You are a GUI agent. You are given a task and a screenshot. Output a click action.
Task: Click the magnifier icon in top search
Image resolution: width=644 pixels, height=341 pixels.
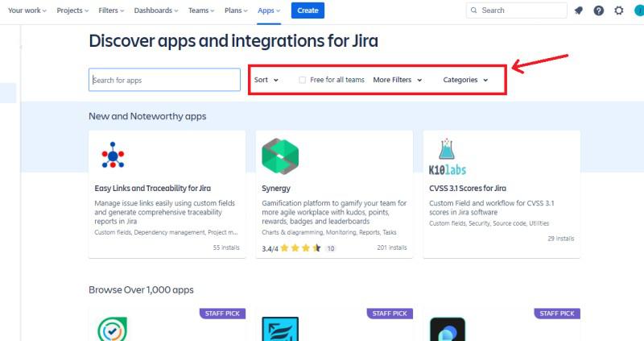pyautogui.click(x=474, y=10)
